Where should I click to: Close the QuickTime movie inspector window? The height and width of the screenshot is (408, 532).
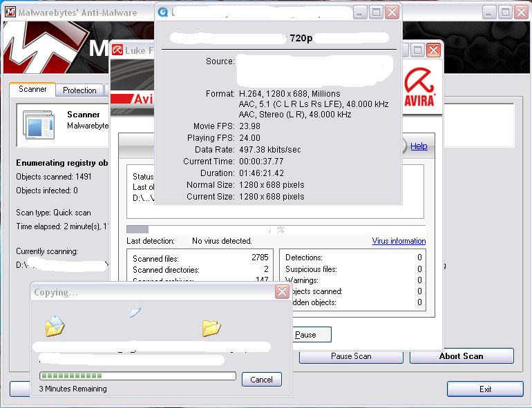coord(392,12)
